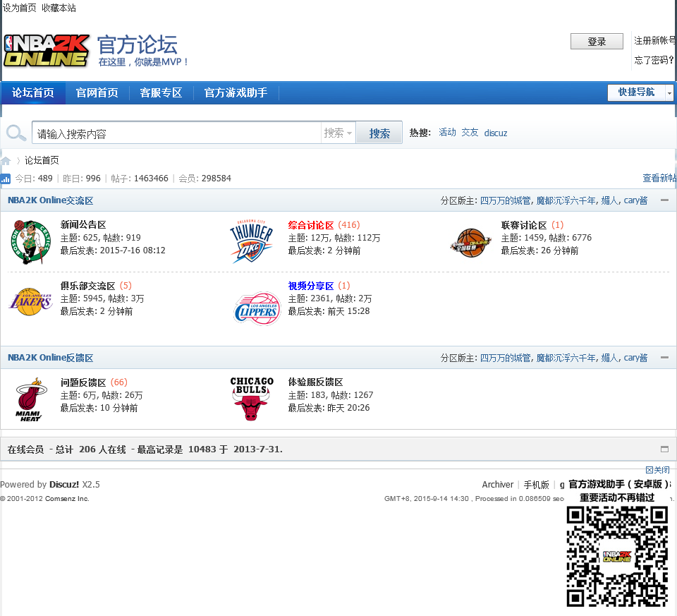The width and height of the screenshot is (677, 616).
Task: Open 体验服反馈区 forum
Action: [x=316, y=382]
